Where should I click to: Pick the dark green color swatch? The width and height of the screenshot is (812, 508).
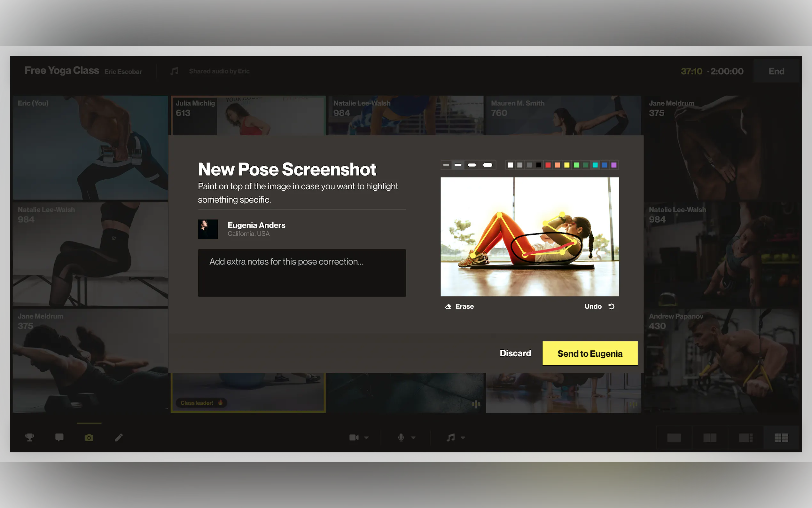pyautogui.click(x=585, y=165)
